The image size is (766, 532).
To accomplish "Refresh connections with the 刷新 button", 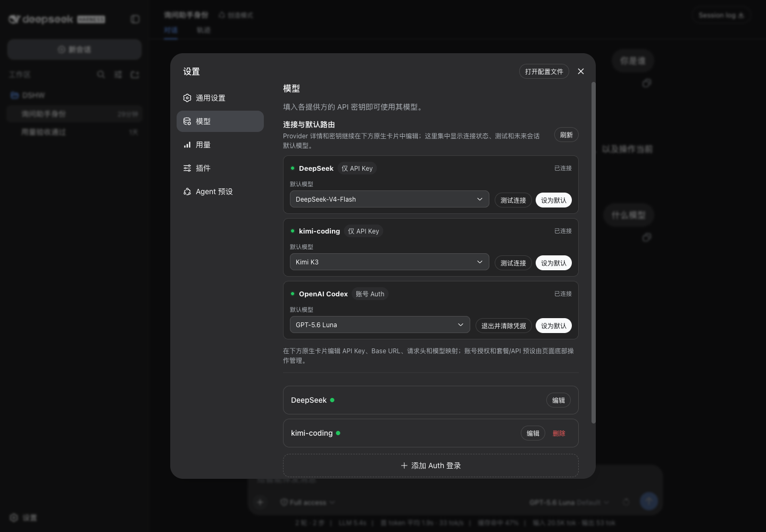I will coord(567,135).
